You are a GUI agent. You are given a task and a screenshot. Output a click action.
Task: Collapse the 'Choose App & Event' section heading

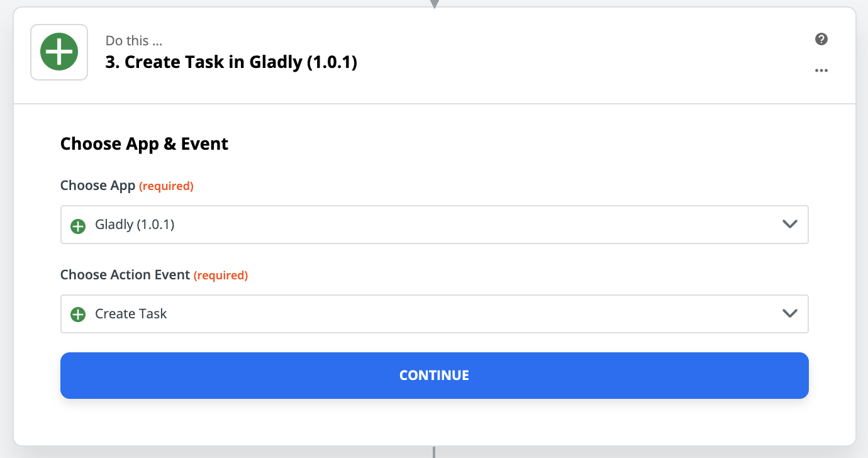pyautogui.click(x=144, y=144)
